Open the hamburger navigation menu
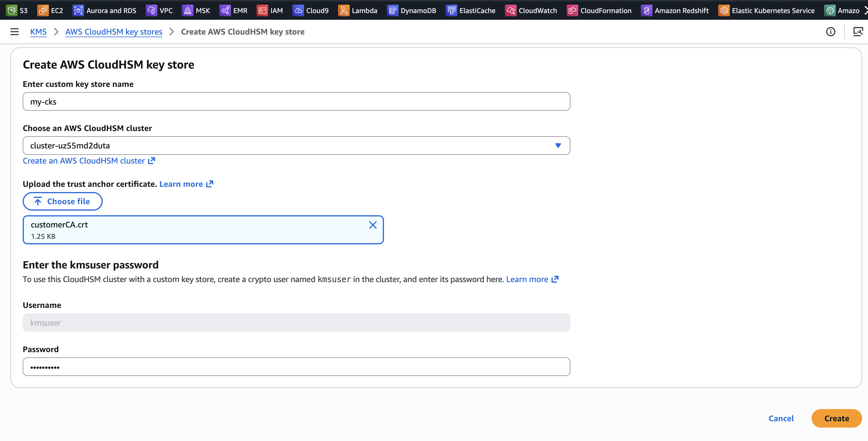 tap(15, 32)
